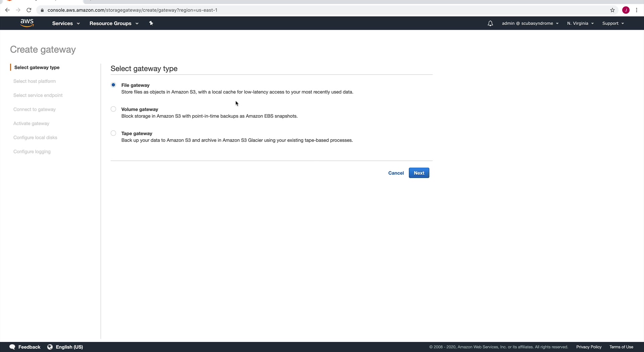Click the Volume gateway label

coord(140,109)
